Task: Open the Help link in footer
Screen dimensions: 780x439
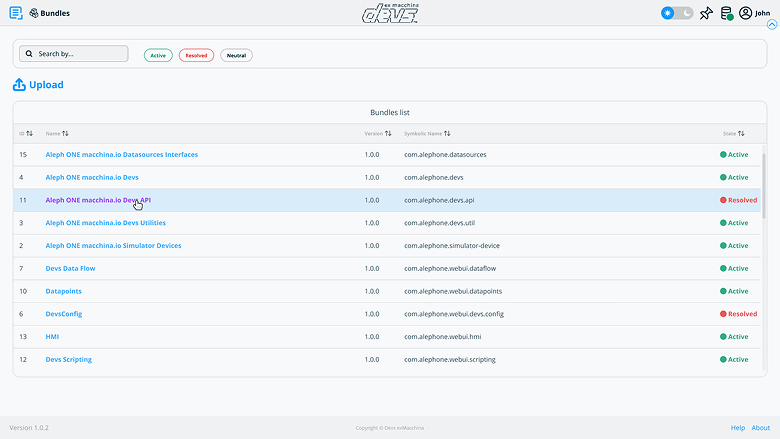Action: pos(737,428)
